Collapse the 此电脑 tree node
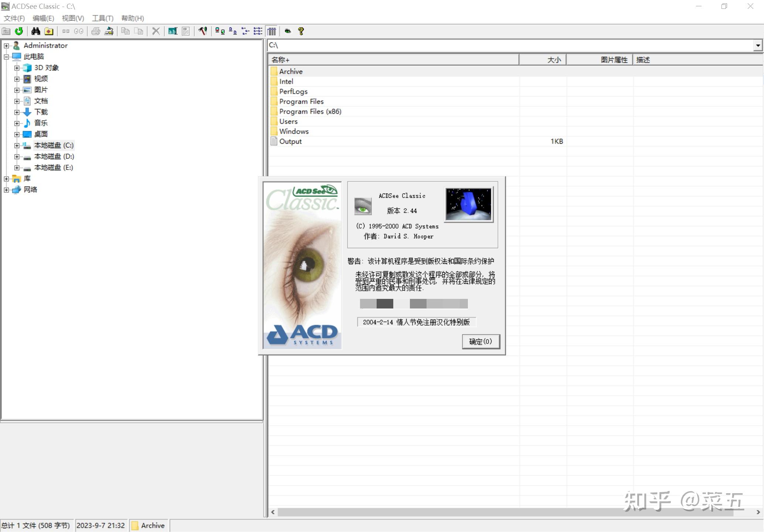 [x=6, y=57]
